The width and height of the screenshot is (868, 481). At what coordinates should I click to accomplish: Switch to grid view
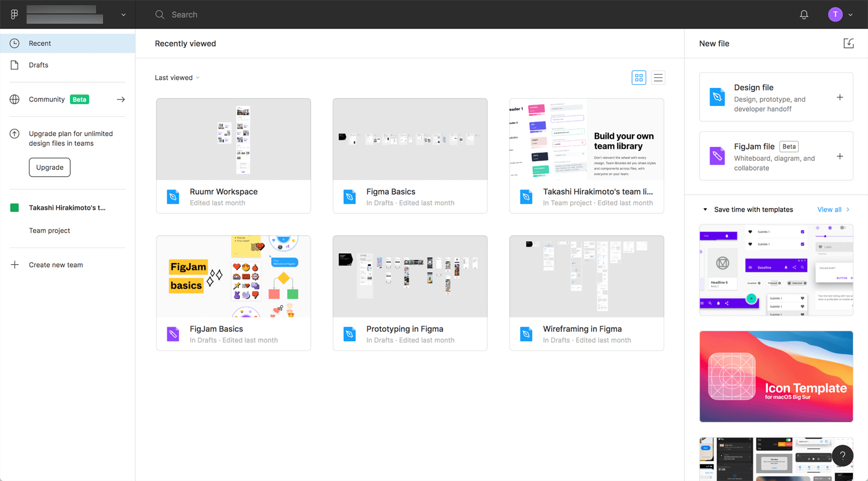[639, 77]
